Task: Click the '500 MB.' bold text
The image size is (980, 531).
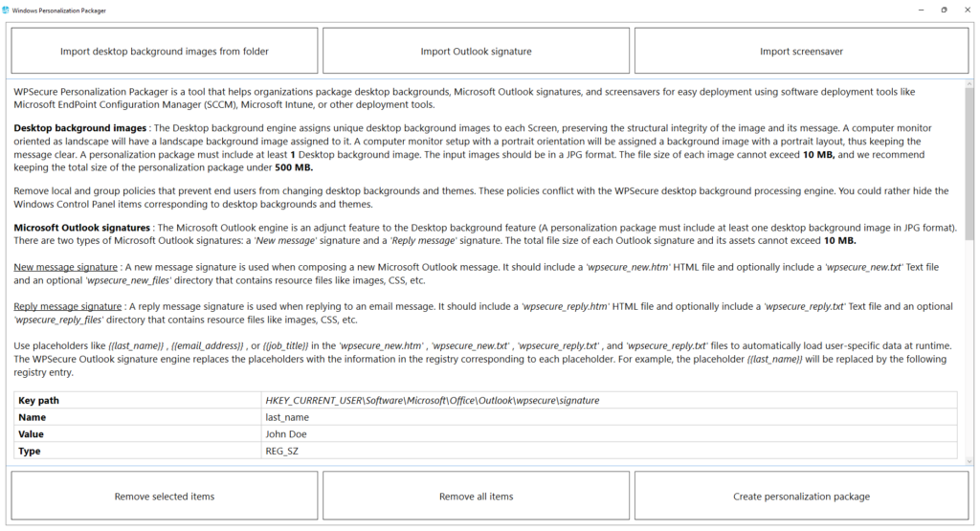Action: pos(294,167)
